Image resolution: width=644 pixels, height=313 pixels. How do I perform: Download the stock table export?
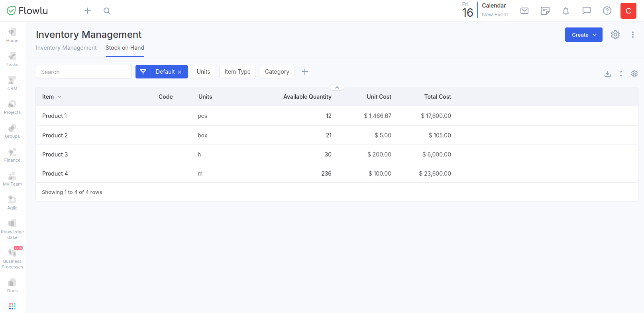tap(607, 74)
